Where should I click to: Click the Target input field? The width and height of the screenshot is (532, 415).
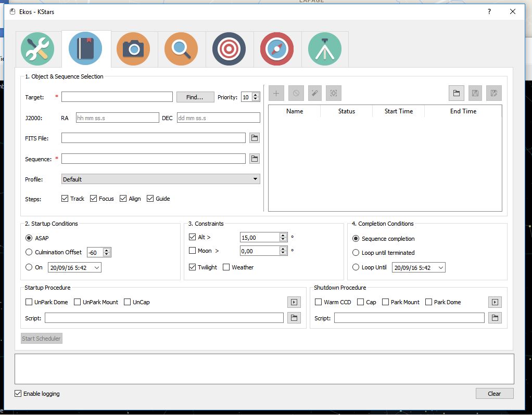click(x=117, y=97)
